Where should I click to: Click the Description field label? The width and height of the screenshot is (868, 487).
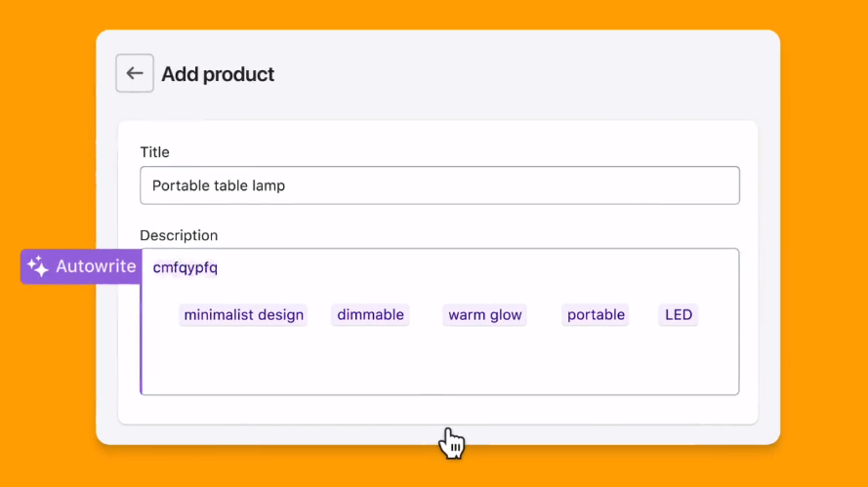179,236
